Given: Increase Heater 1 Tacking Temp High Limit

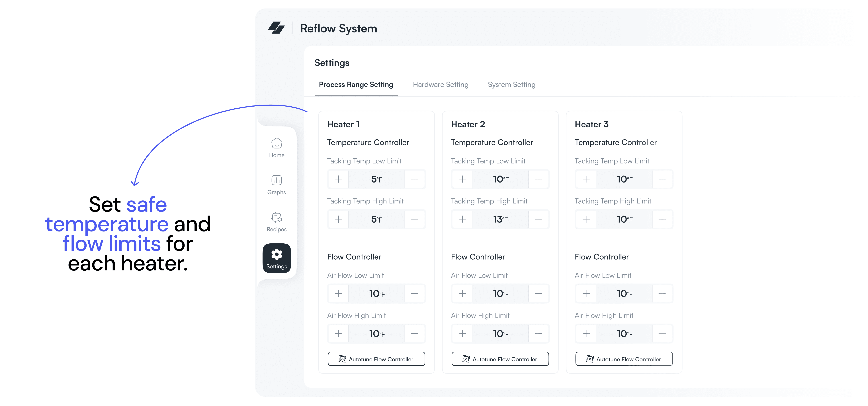Looking at the screenshot, I should (338, 219).
